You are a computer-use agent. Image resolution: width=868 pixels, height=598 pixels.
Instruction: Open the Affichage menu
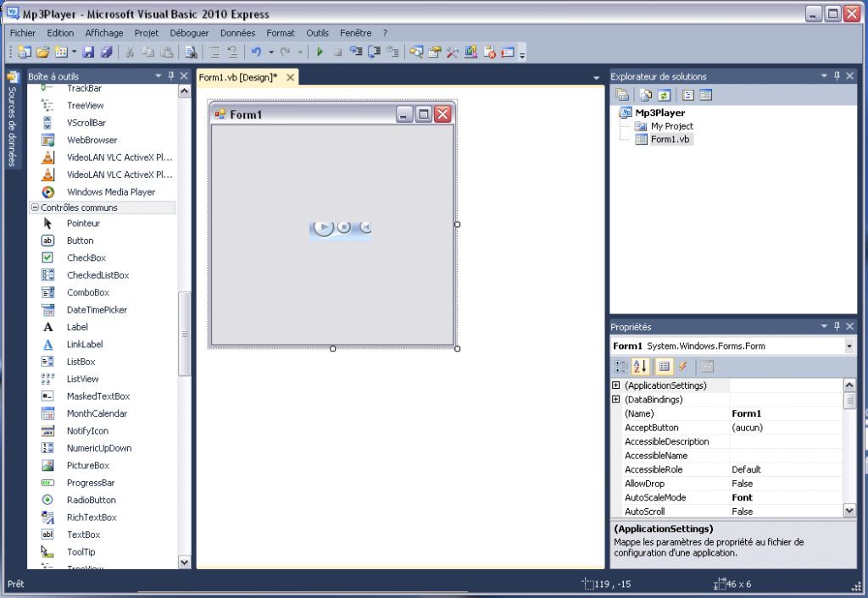click(104, 33)
